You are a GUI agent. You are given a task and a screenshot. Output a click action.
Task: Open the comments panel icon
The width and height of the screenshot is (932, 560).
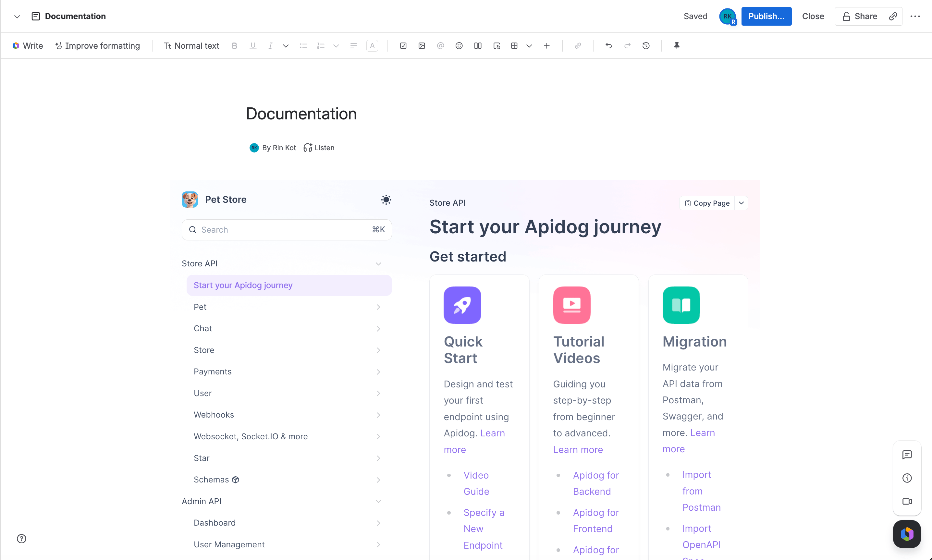tap(907, 455)
